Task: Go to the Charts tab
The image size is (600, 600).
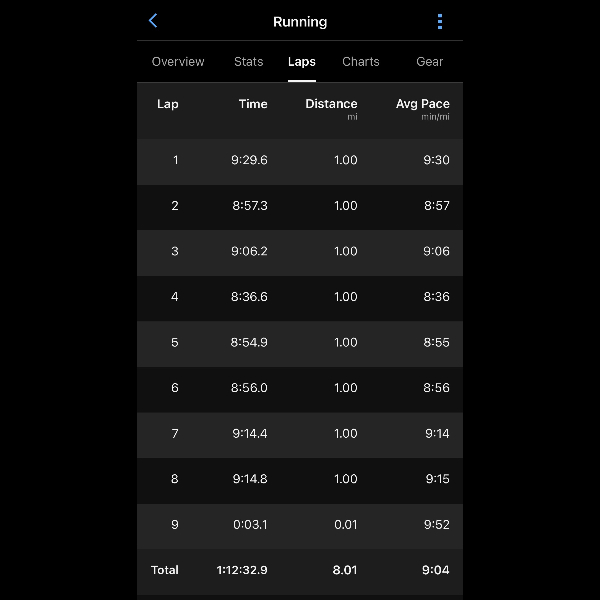Action: coord(361,62)
